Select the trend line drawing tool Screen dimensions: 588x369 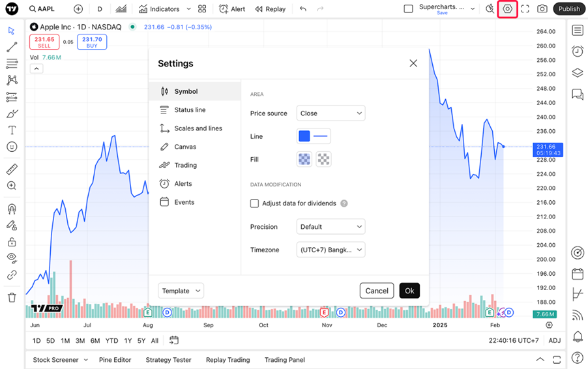(12, 47)
